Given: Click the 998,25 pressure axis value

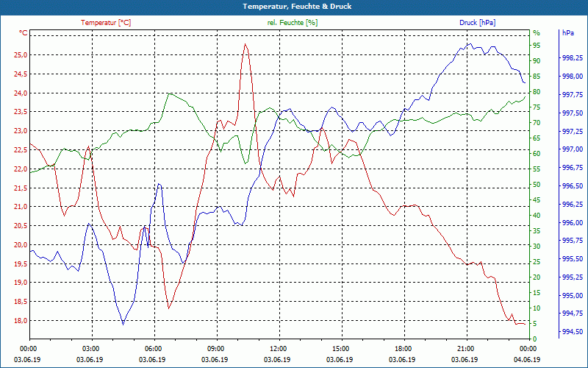Looking at the screenshot, I should [573, 58].
